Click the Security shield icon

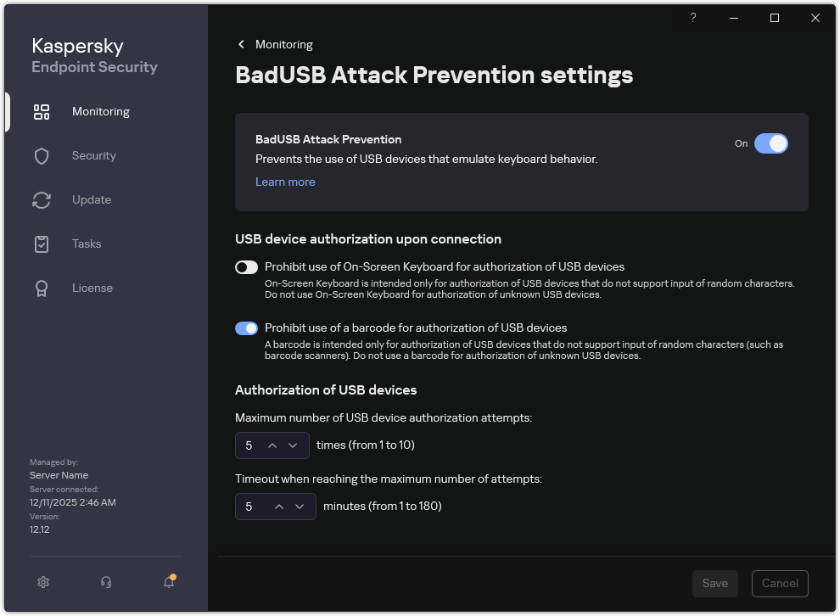click(x=42, y=155)
